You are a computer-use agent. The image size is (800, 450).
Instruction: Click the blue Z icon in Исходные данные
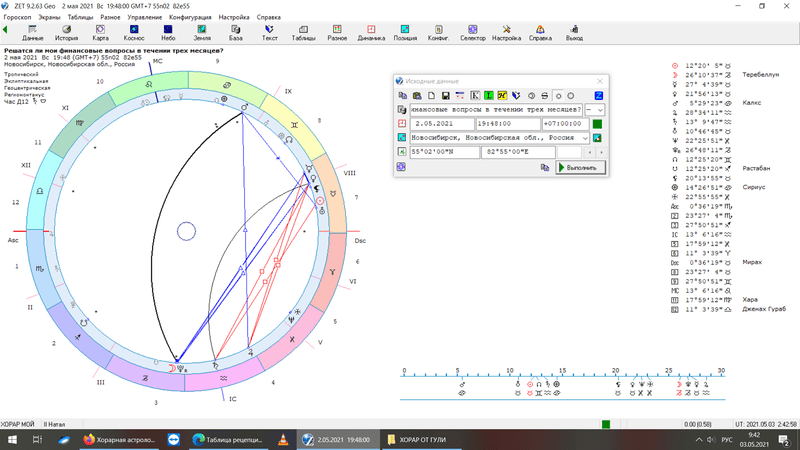coord(598,95)
